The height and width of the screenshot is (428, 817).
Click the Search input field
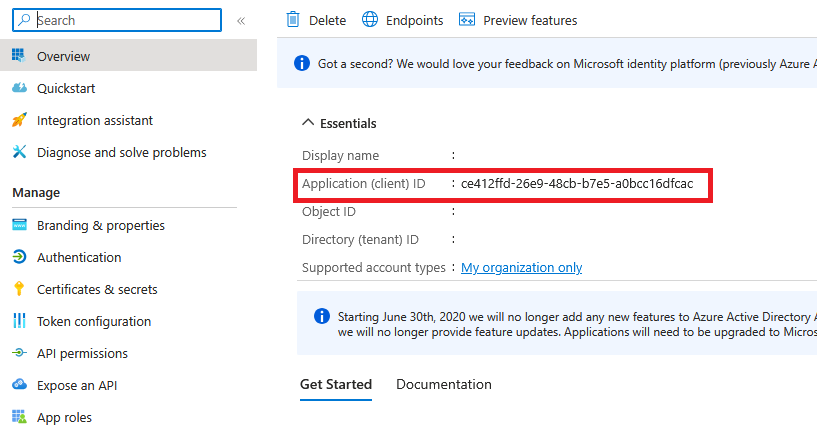click(125, 20)
